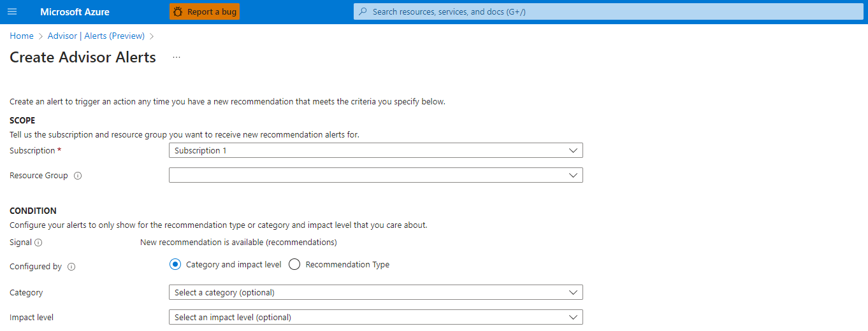
Task: Select Category and impact level radio
Action: pos(175,265)
